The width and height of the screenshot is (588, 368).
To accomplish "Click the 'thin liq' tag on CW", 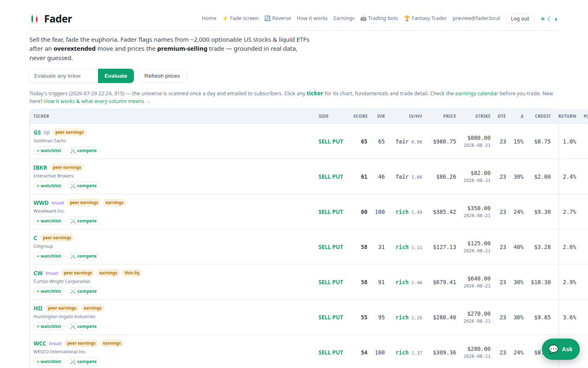I will 132,273.
